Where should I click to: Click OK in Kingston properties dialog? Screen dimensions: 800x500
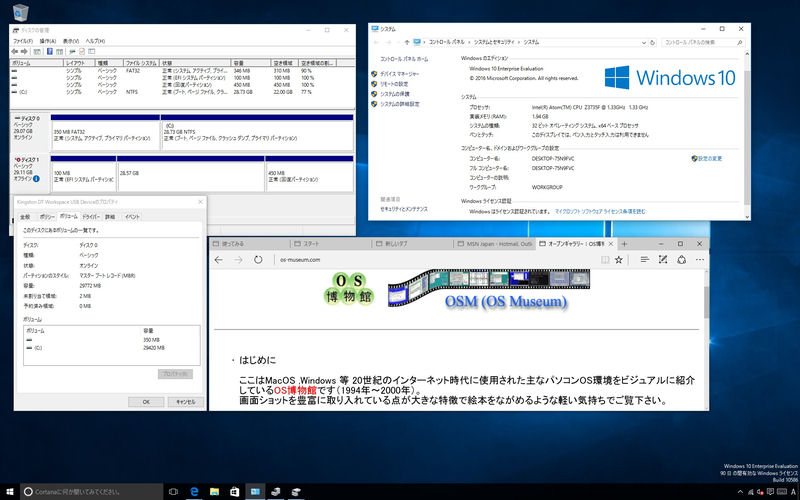pos(146,402)
